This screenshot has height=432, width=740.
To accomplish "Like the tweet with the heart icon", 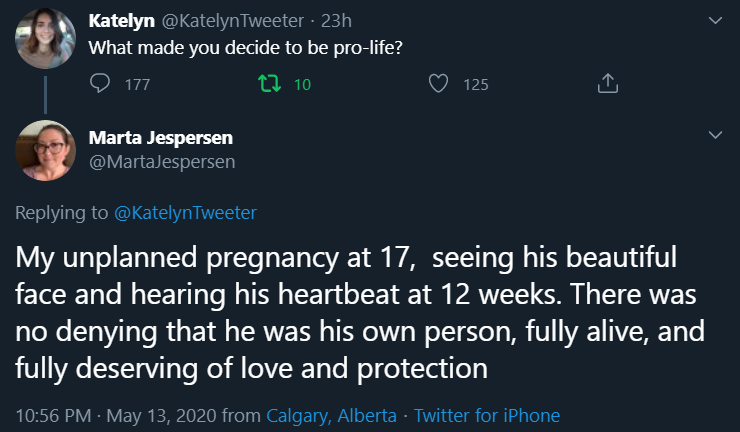I will coord(437,85).
